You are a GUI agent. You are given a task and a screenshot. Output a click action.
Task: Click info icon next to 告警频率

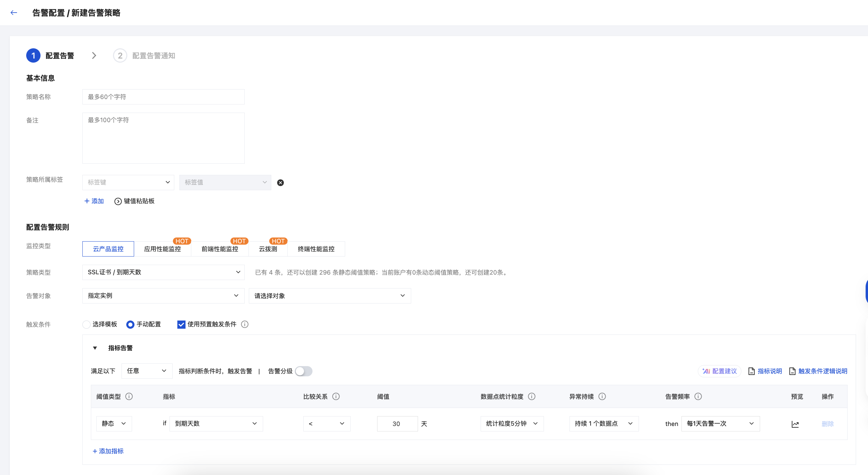click(x=698, y=396)
